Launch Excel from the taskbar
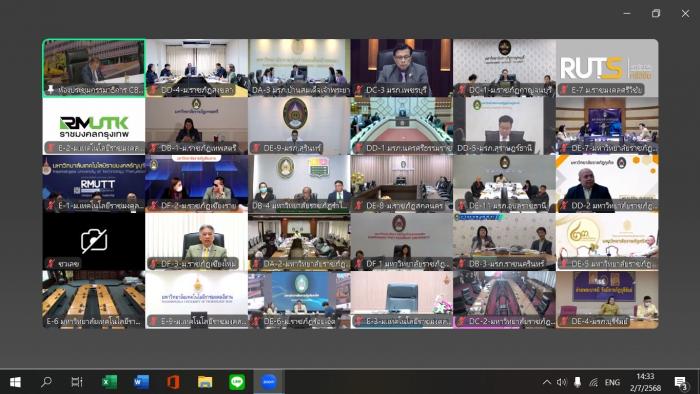 click(x=109, y=382)
